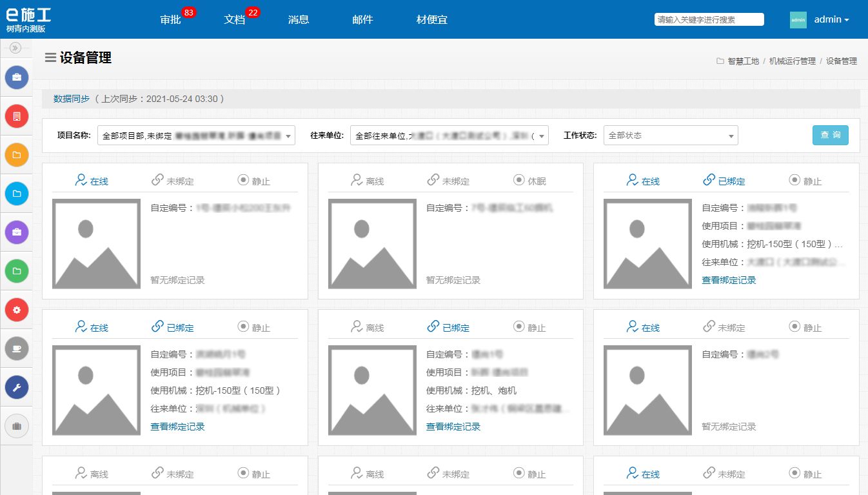The height and width of the screenshot is (495, 868).
Task: Open 查看绑定记录 in 挖机、炮机 card
Action: (453, 427)
